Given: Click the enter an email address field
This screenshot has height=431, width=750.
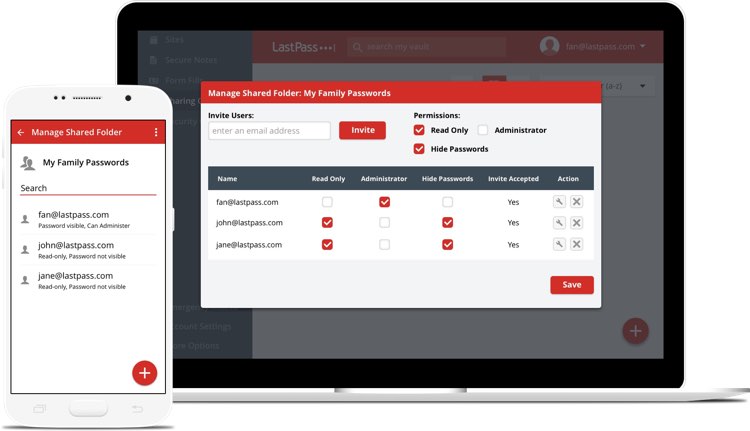Looking at the screenshot, I should point(269,131).
